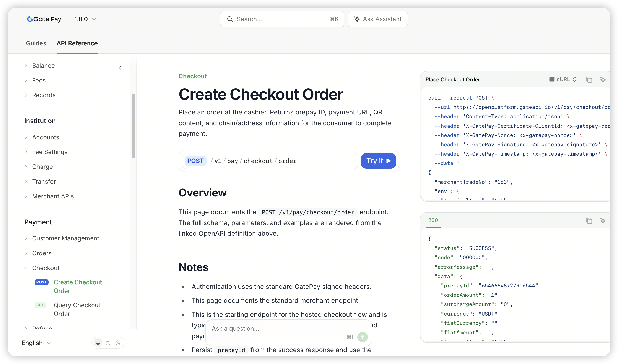Open Query Checkout Order page

point(77,309)
